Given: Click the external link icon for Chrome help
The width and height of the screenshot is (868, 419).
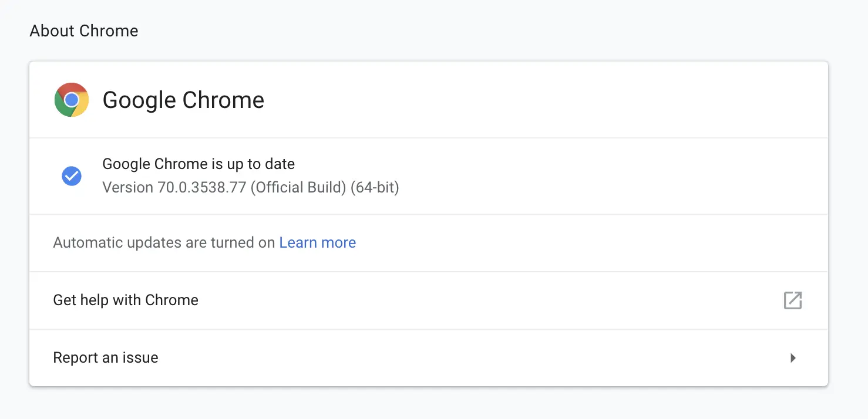Looking at the screenshot, I should 792,300.
